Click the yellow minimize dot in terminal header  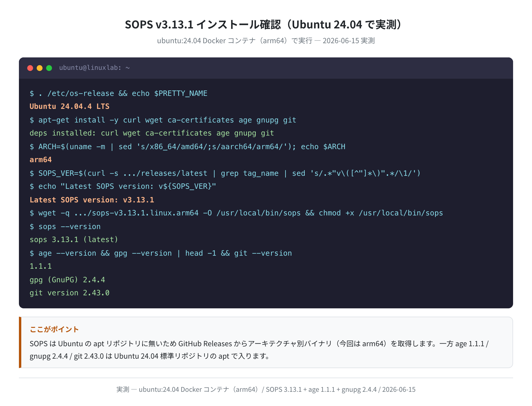[x=40, y=68]
